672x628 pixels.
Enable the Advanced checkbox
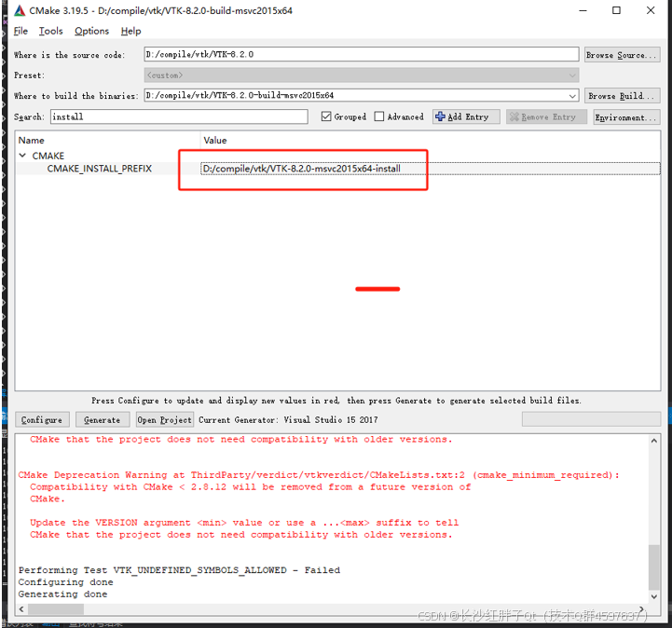pos(378,116)
